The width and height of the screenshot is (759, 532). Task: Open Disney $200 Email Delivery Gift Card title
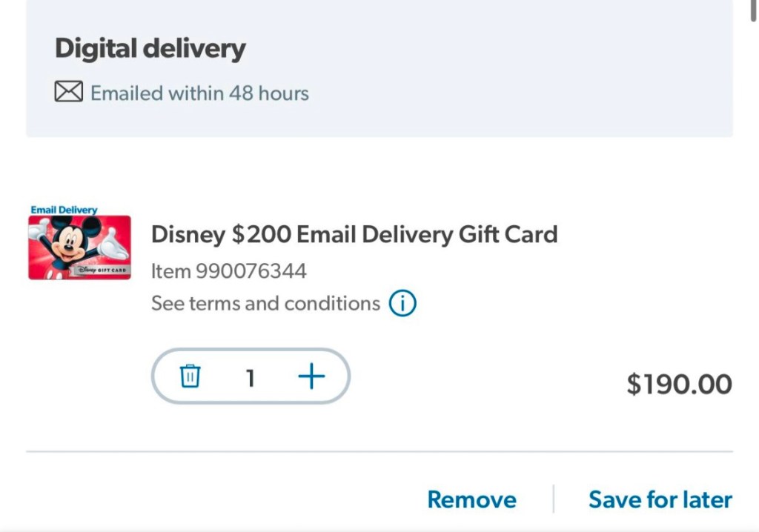[354, 235]
